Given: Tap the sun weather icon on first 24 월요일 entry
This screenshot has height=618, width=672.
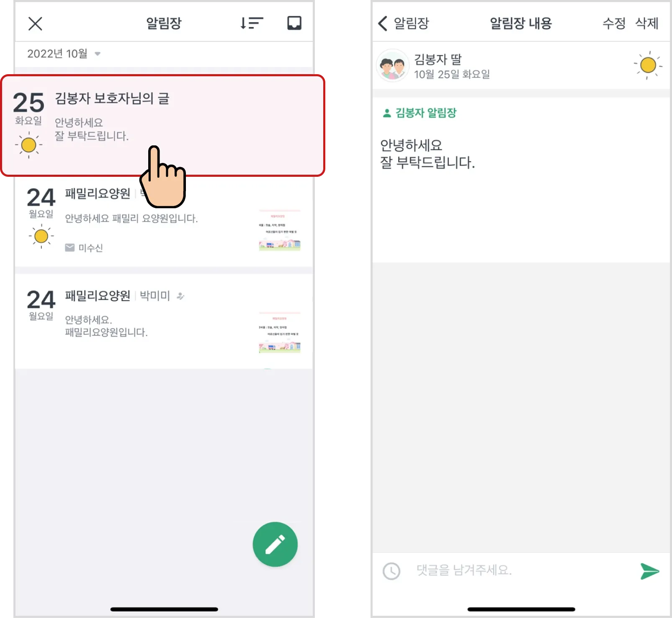Looking at the screenshot, I should 41,236.
